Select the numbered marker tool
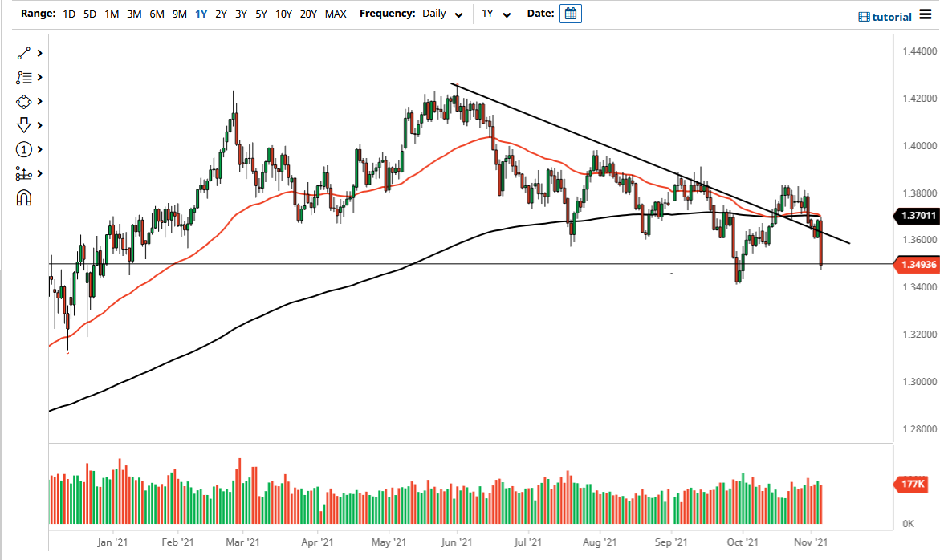 [24, 149]
